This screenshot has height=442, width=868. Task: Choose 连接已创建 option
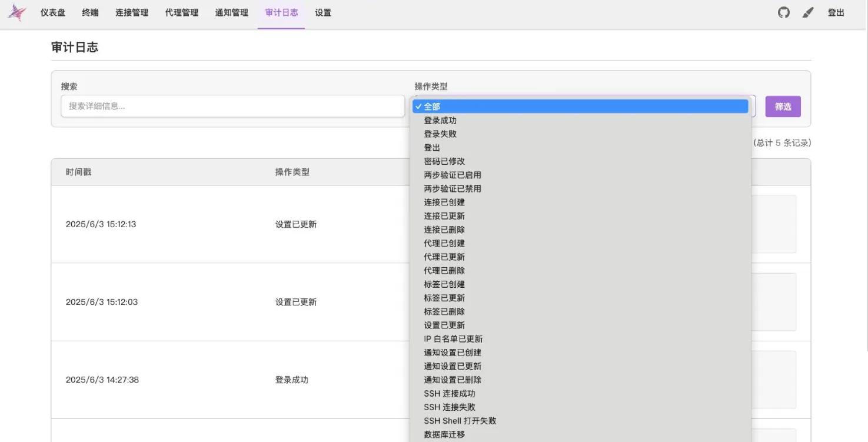580,202
